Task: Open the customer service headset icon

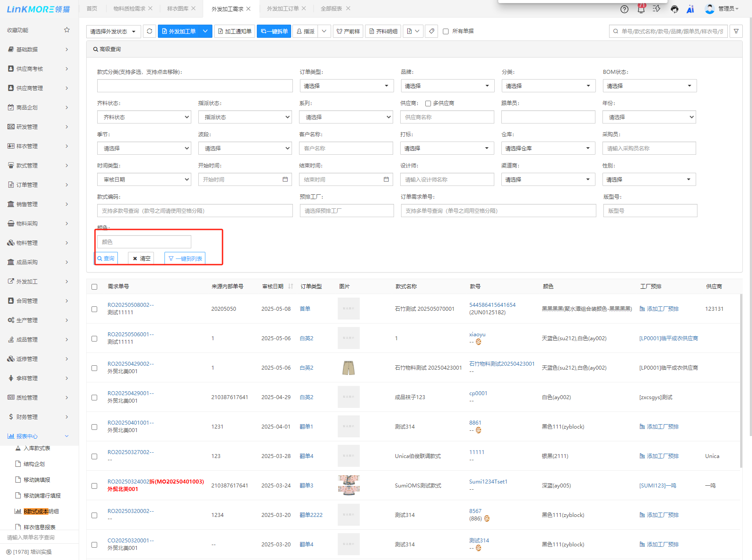Action: click(x=674, y=9)
